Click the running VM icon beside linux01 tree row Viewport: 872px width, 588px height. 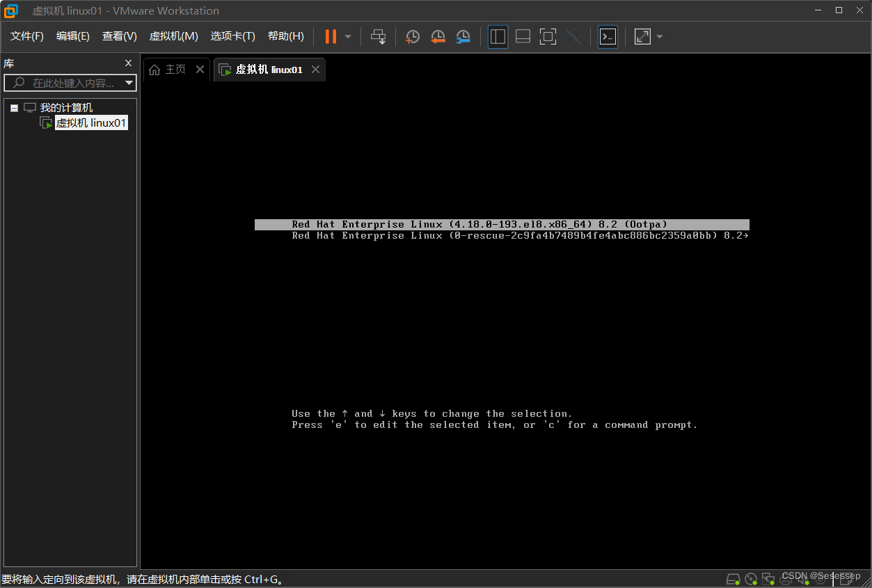point(46,123)
